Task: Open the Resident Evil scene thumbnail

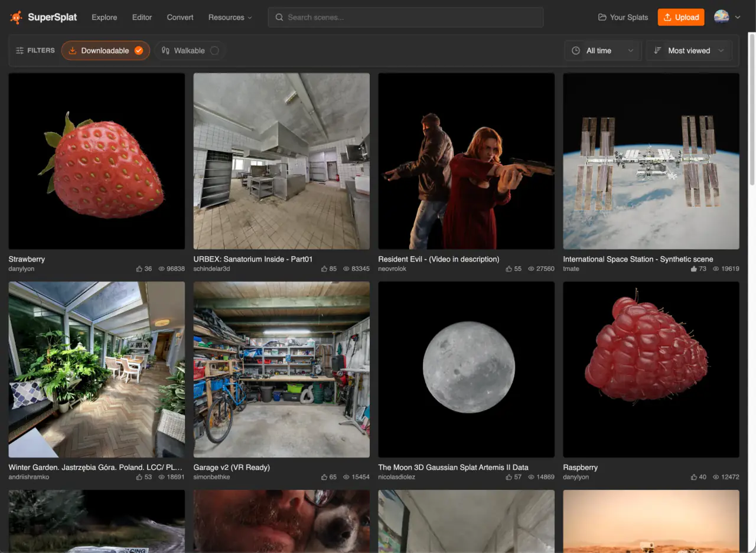Action: 466,161
